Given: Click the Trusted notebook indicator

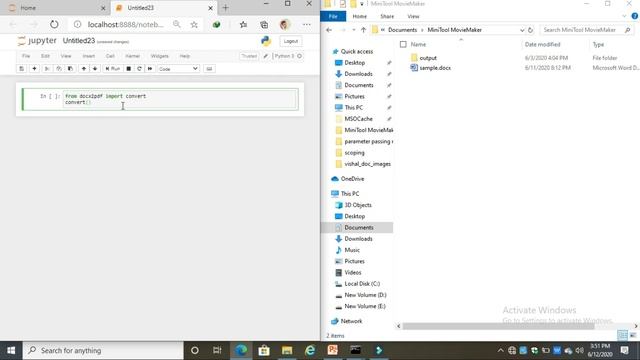Looking at the screenshot, I should 249,56.
